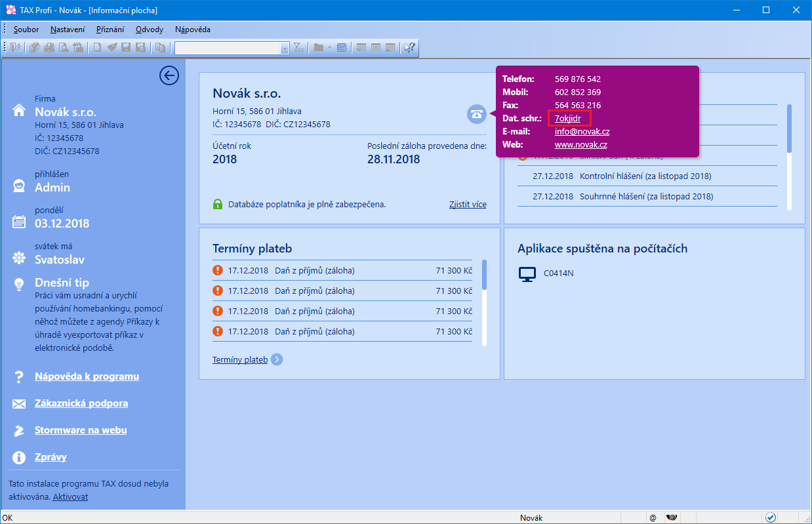Click the phone number 569 876 542

(578, 79)
